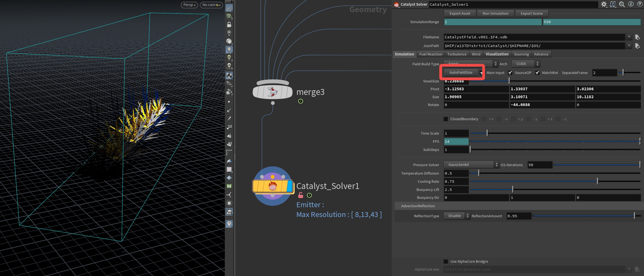The height and width of the screenshot is (276, 644).
Task: Click the Buoyancy Lift slider
Action: click(555, 190)
